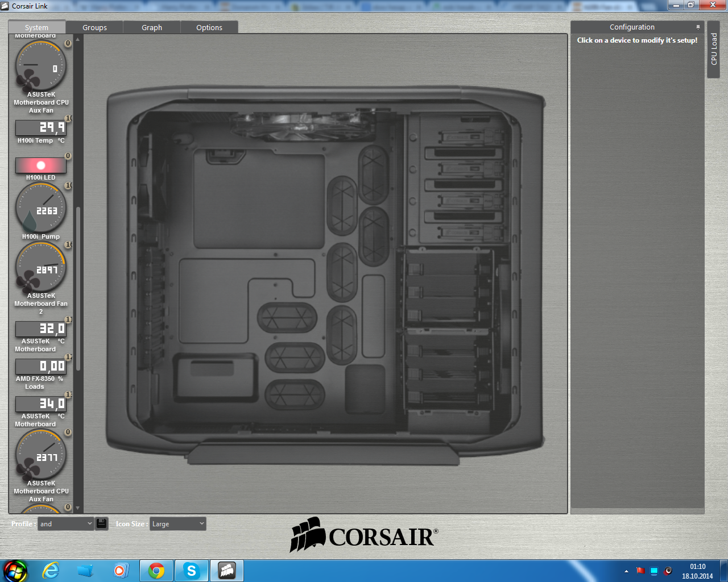728x582 pixels.
Task: Select the H100i Pump gauge 2263
Action: (40, 209)
